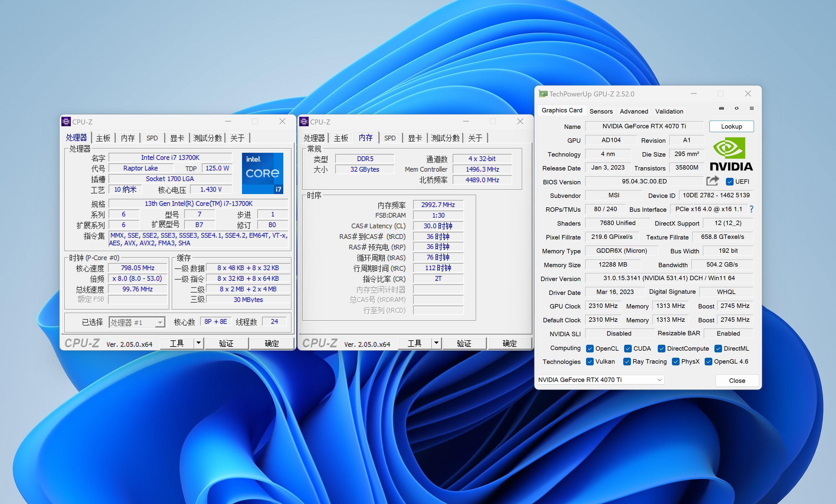Open the GPU selection dropdown in GPU-Z
The height and width of the screenshot is (504, 836).
coord(600,380)
